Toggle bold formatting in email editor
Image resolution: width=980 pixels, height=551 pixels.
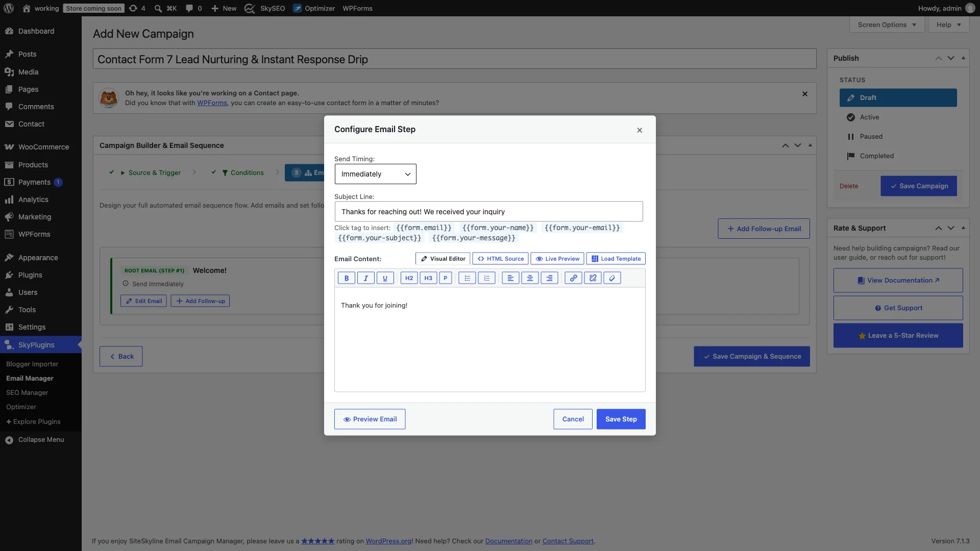[346, 278]
